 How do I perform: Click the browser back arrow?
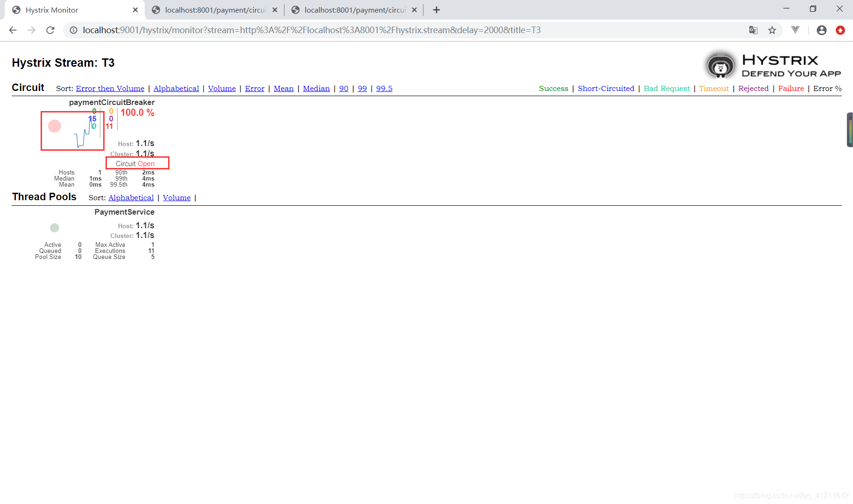pyautogui.click(x=13, y=30)
